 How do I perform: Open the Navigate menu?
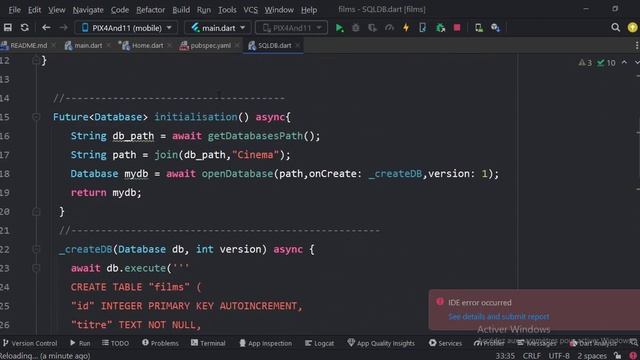[x=88, y=9]
